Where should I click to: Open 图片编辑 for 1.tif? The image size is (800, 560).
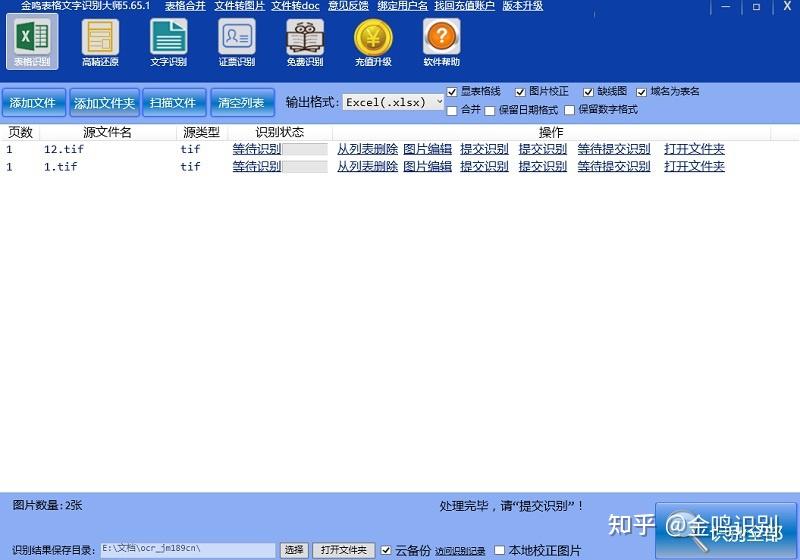coord(428,166)
